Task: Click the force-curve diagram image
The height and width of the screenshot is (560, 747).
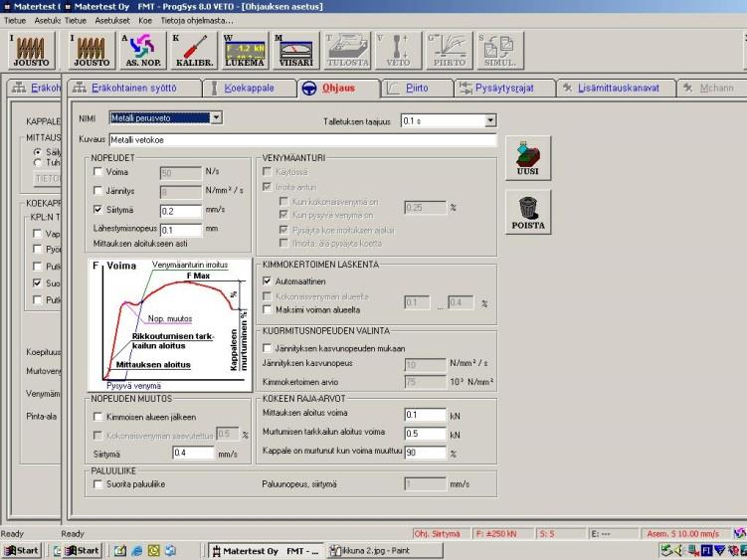Action: [170, 325]
